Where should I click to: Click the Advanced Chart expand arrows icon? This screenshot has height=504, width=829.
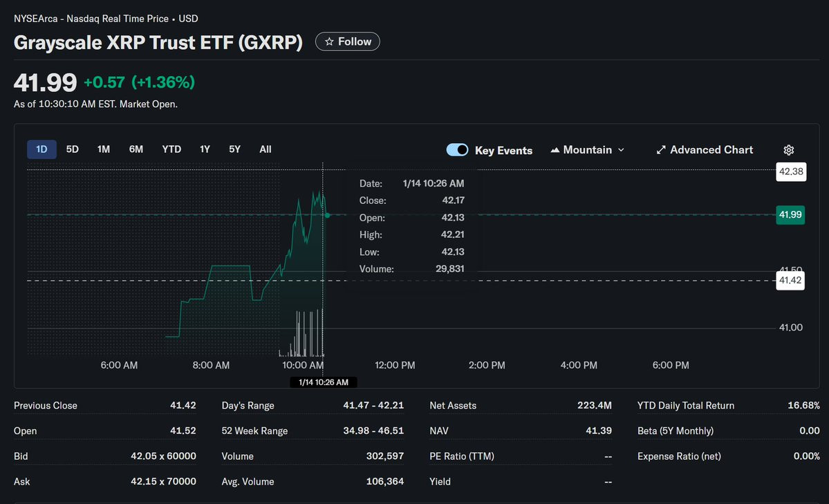click(661, 150)
